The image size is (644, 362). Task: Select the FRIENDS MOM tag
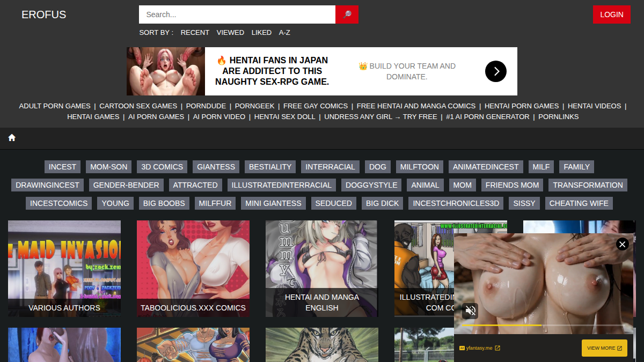pos(513,185)
